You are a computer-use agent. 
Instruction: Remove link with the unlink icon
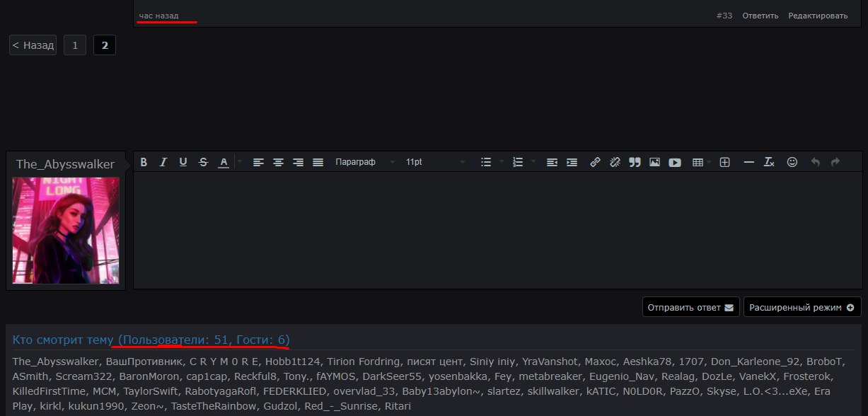pyautogui.click(x=615, y=162)
